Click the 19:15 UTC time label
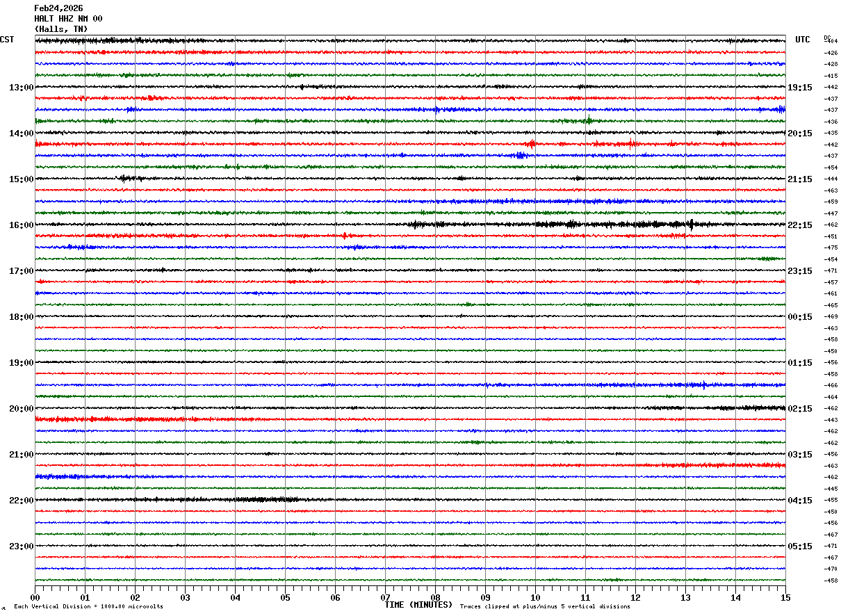The width and height of the screenshot is (841, 616). click(x=800, y=88)
